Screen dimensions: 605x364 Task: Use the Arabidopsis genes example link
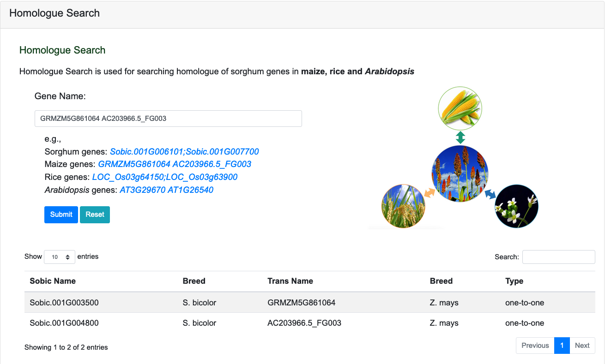[x=166, y=190]
